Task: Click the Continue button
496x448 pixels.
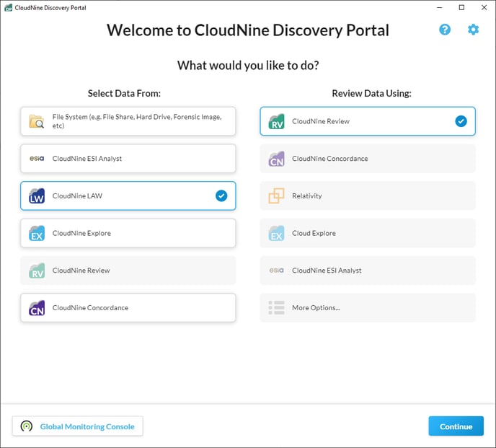Action: coord(456,426)
